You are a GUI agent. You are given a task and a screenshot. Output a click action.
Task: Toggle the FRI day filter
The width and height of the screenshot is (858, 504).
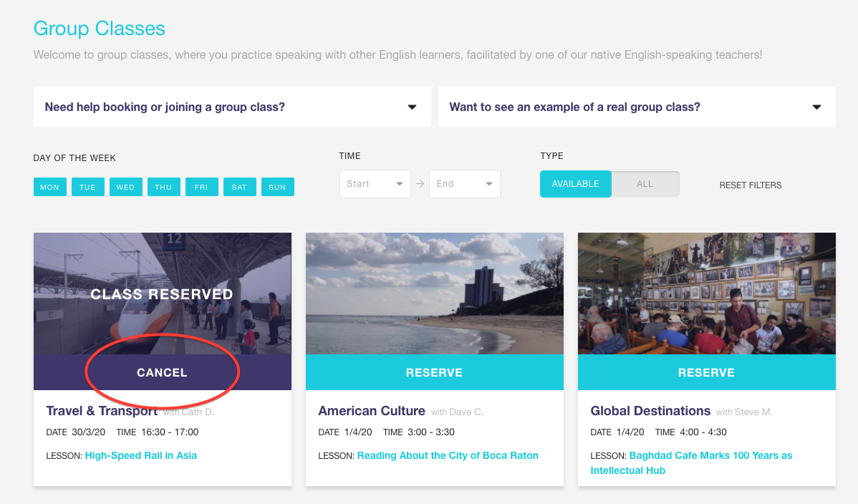coord(201,187)
